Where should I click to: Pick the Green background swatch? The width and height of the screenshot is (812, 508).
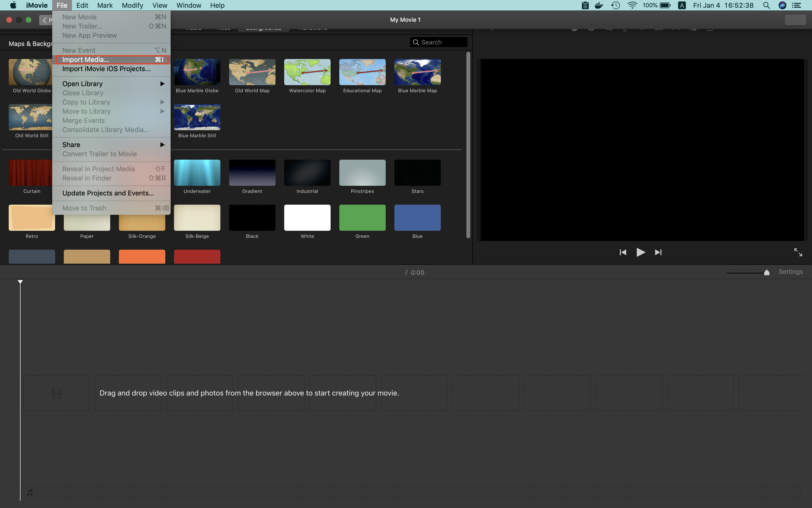point(362,218)
